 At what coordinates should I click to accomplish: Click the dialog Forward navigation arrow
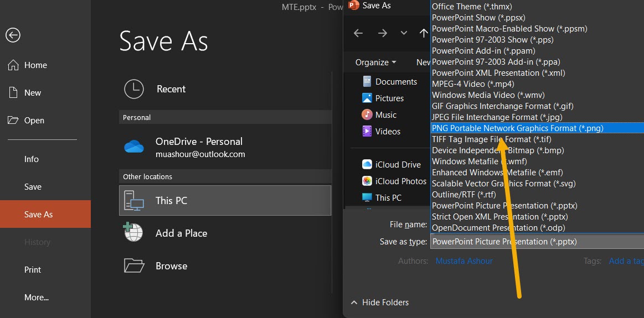383,33
